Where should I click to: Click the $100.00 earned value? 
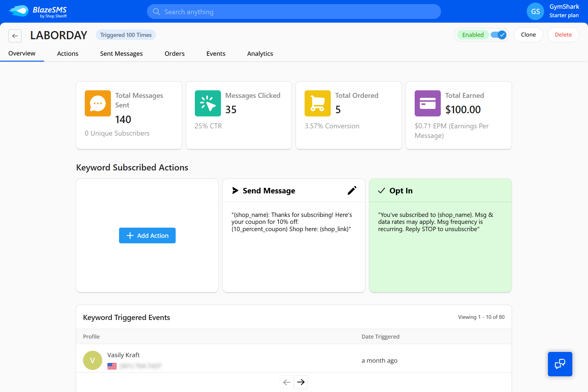[x=463, y=109]
